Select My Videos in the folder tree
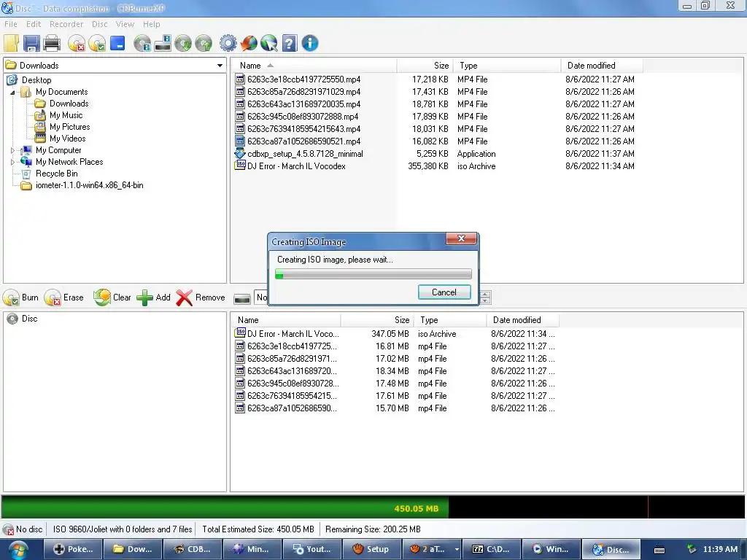747x560 pixels. pyautogui.click(x=68, y=139)
